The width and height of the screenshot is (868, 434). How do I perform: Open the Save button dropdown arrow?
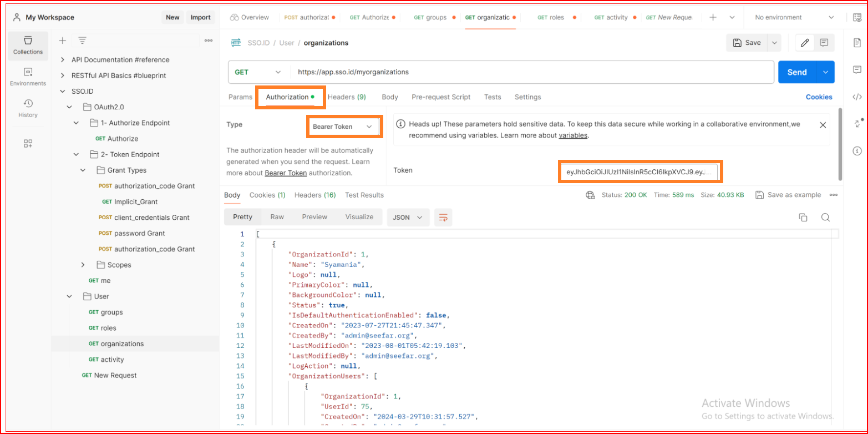[774, 43]
